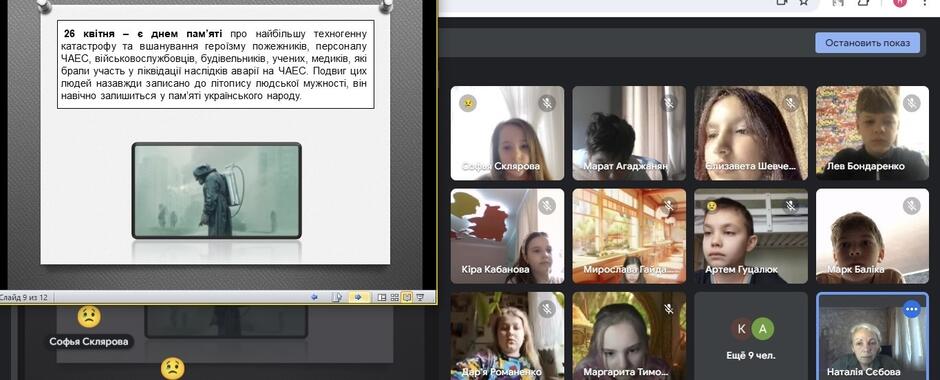Select Елизавета Шевченко video tile
The height and width of the screenshot is (380, 940).
[751, 133]
